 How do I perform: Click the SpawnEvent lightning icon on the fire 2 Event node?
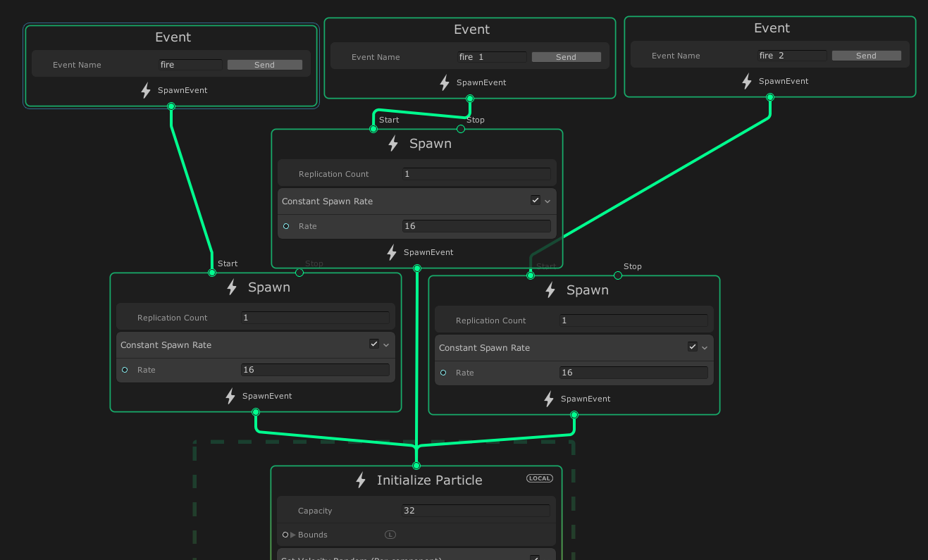(x=747, y=81)
